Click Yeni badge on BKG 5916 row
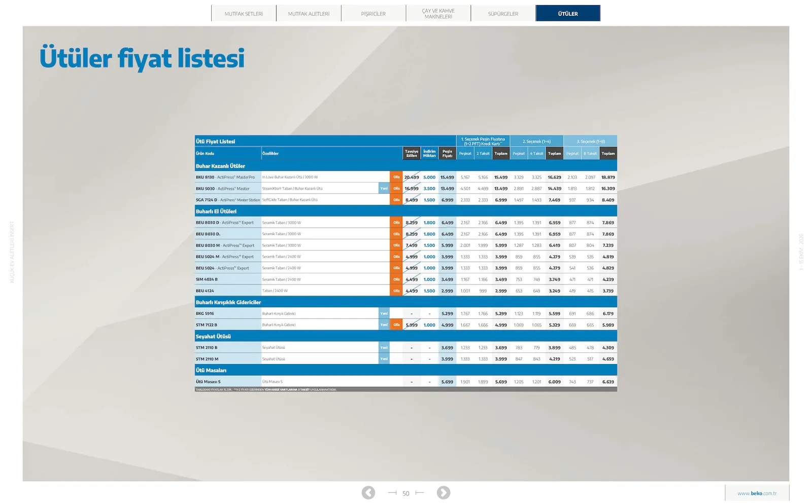Image resolution: width=812 pixels, height=504 pixels. 384,313
